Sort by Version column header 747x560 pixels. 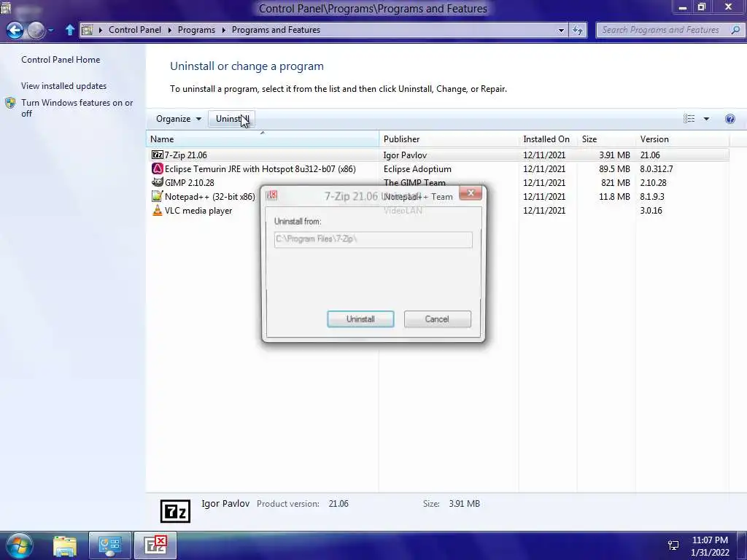pos(682,139)
